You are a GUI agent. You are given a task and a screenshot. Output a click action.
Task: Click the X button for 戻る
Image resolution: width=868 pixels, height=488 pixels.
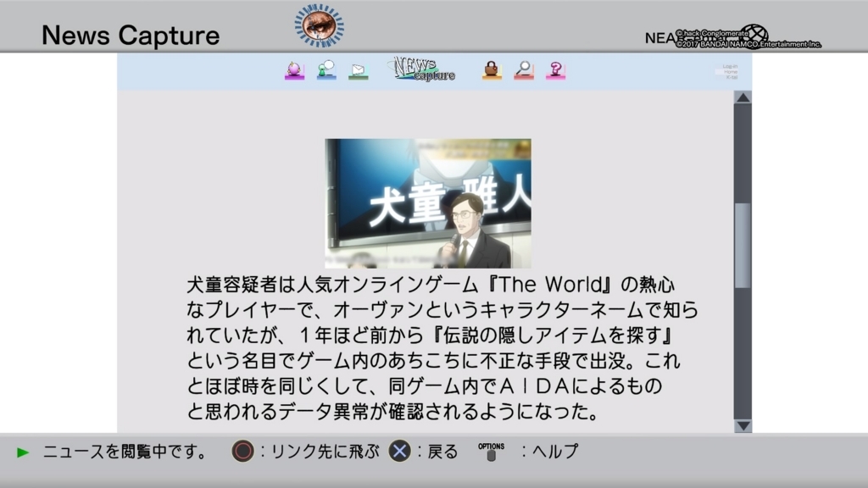click(x=399, y=452)
